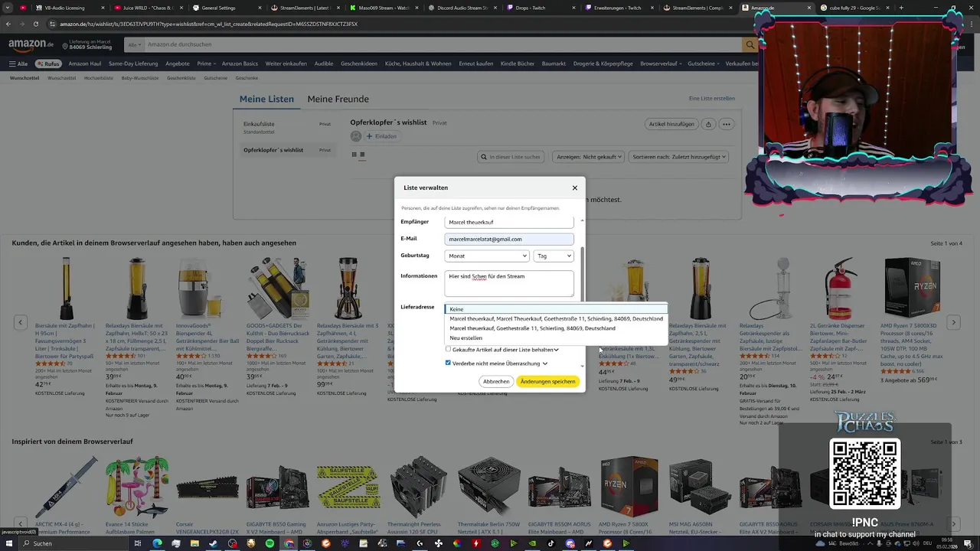Click the Amazon.de durchsuchen search box
Image resolution: width=980 pixels, height=551 pixels.
pyautogui.click(x=443, y=45)
